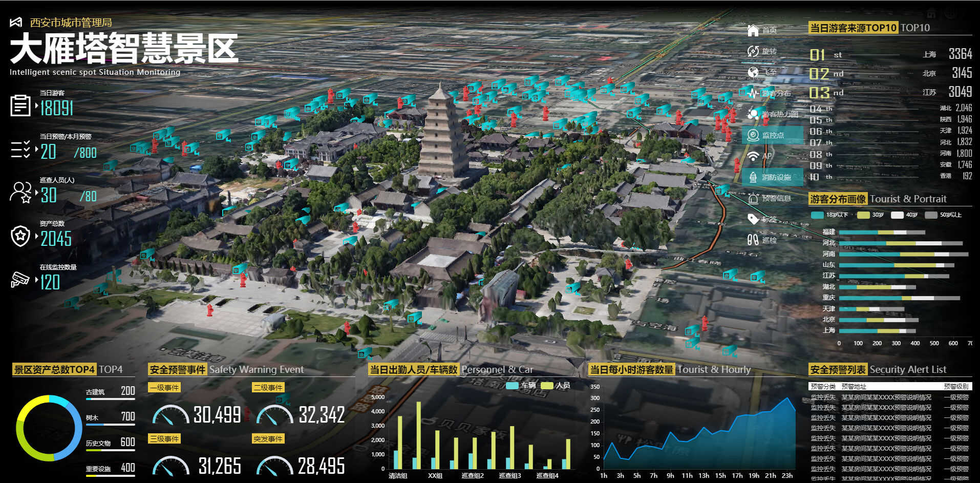Open the 预警信息 alarm icon

(753, 198)
